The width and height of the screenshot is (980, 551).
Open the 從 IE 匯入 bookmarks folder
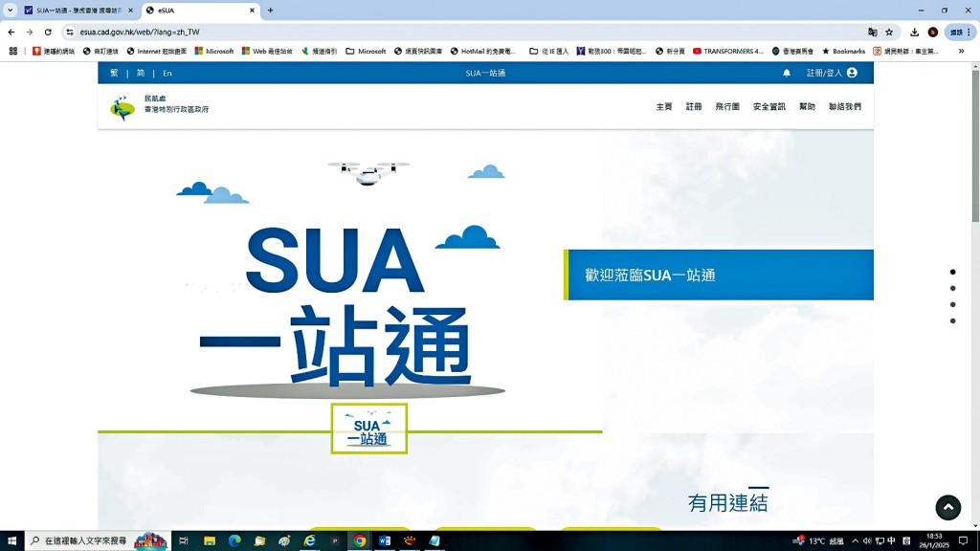point(551,52)
